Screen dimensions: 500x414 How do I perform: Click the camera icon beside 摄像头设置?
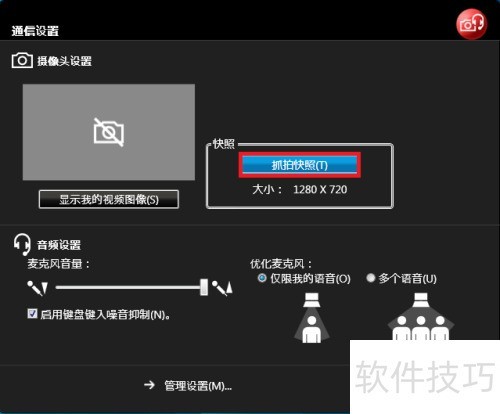tap(22, 61)
